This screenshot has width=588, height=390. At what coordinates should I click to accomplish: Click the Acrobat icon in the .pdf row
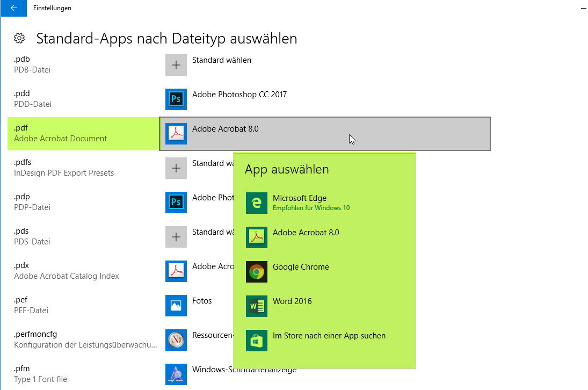click(x=176, y=134)
